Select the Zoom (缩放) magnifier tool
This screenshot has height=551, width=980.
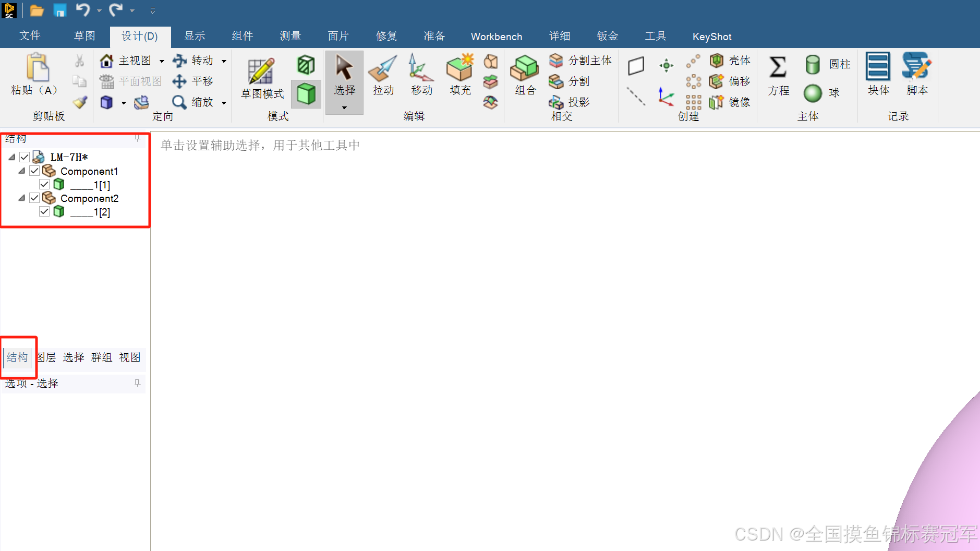pyautogui.click(x=193, y=102)
